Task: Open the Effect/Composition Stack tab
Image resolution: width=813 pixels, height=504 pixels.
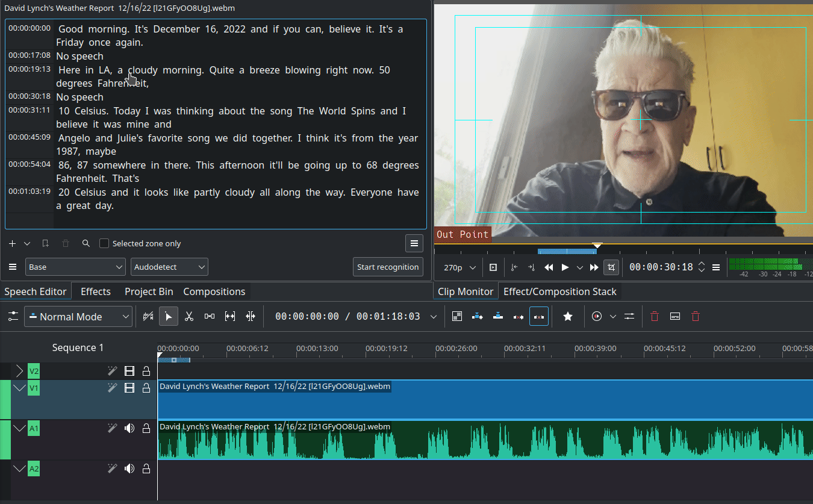Action: [559, 292]
